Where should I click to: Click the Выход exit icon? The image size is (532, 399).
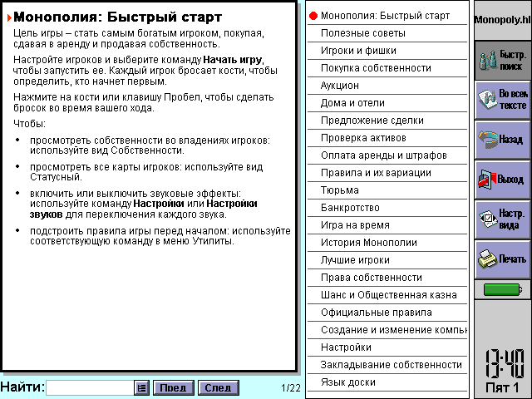tap(502, 179)
